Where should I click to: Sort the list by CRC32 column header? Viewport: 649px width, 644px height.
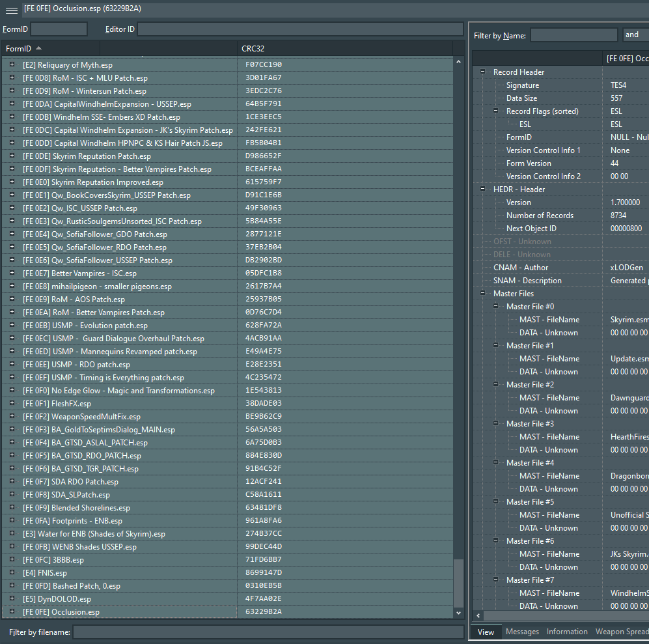344,48
